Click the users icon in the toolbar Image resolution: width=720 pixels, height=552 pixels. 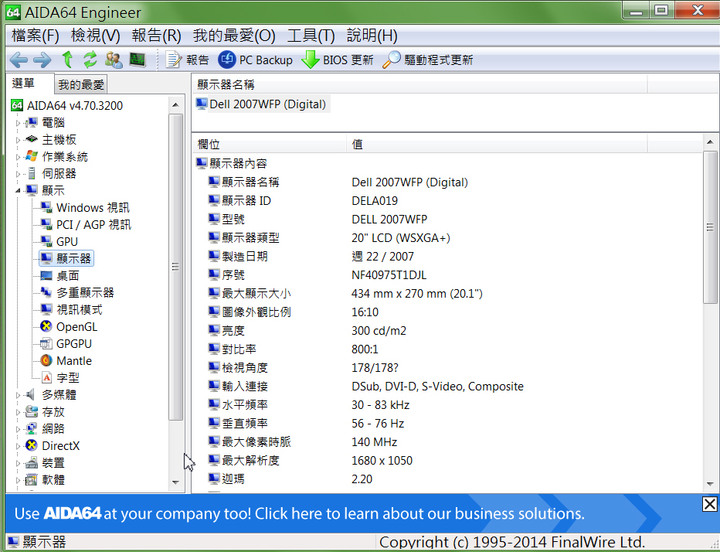tap(113, 60)
